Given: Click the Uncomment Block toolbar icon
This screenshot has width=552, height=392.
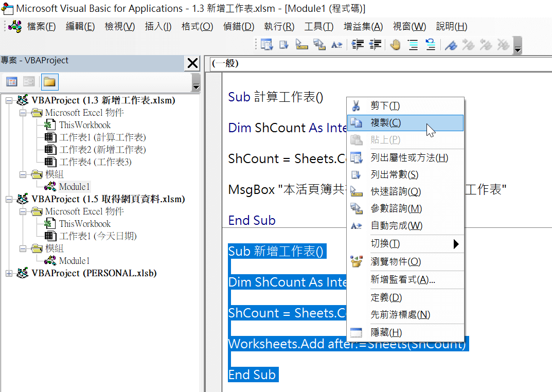Looking at the screenshot, I should [x=430, y=45].
